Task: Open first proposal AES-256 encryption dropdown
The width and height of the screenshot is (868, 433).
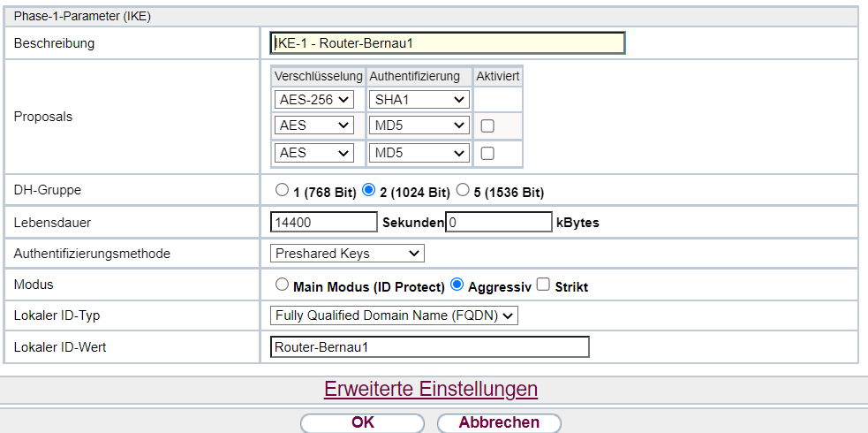Action: pyautogui.click(x=313, y=100)
